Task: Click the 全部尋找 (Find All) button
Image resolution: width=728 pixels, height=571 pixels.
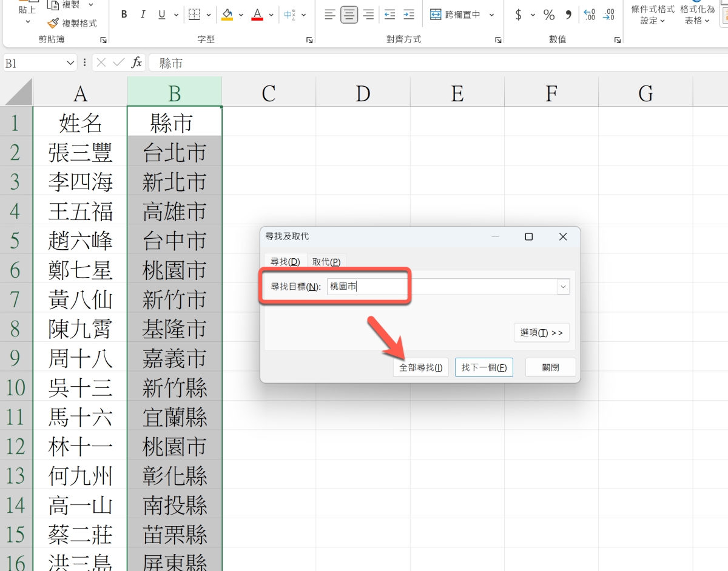Action: point(420,367)
